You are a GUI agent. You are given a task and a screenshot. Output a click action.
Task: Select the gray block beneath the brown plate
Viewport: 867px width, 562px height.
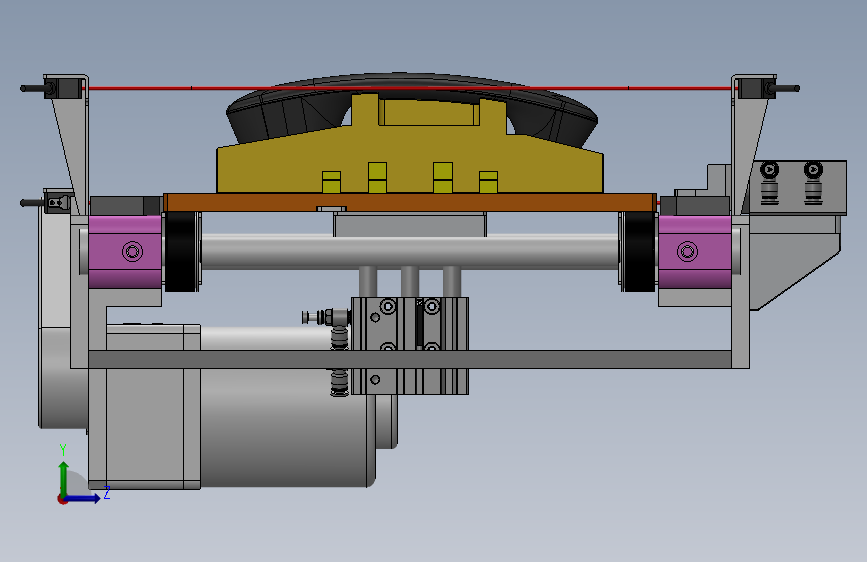(410, 225)
